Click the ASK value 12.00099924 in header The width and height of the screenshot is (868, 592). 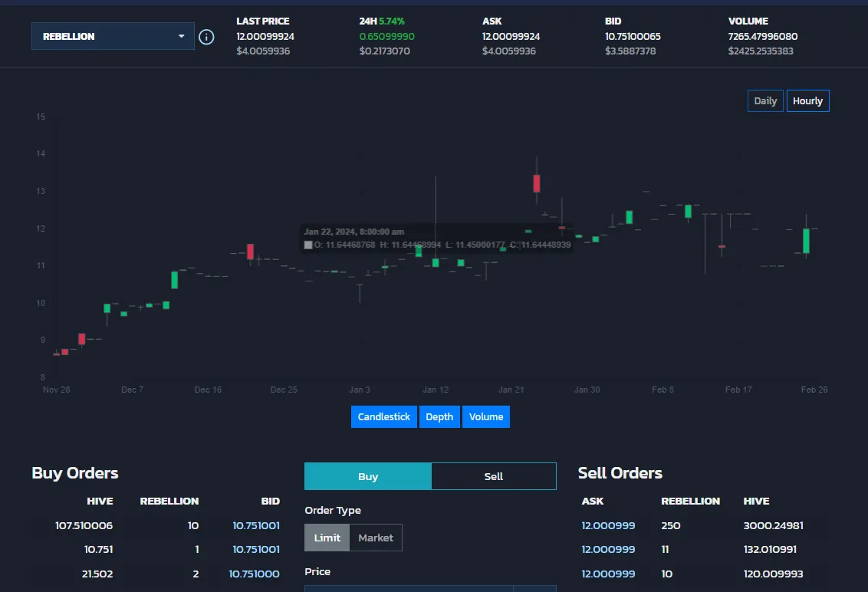511,37
